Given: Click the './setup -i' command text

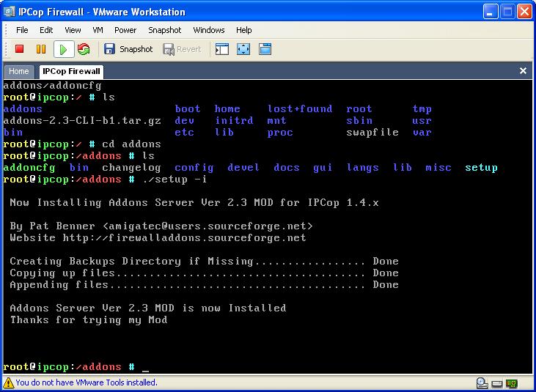Looking at the screenshot, I should pyautogui.click(x=175, y=180).
